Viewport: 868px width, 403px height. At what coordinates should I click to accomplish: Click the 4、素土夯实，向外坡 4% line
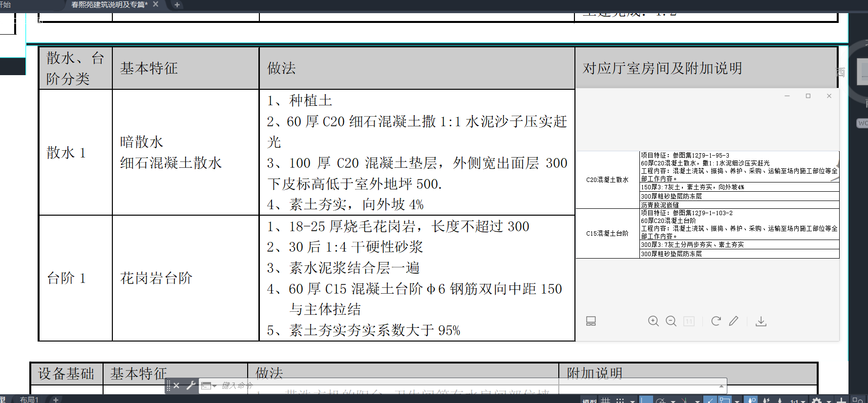(x=345, y=204)
